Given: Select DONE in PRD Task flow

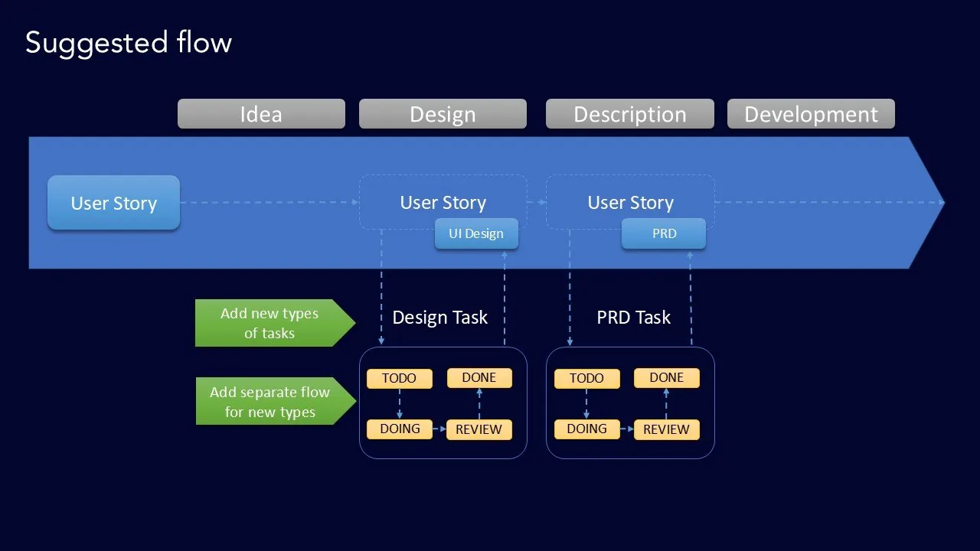Looking at the screenshot, I should point(666,377).
